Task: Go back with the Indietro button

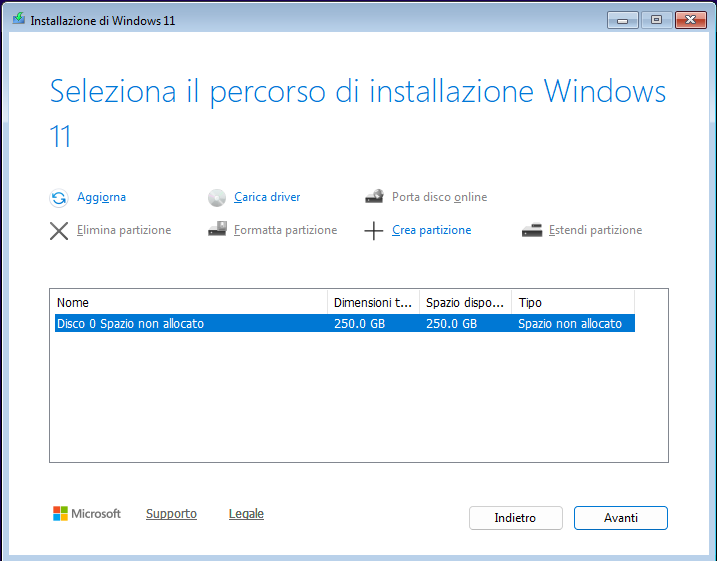Action: pyautogui.click(x=515, y=518)
